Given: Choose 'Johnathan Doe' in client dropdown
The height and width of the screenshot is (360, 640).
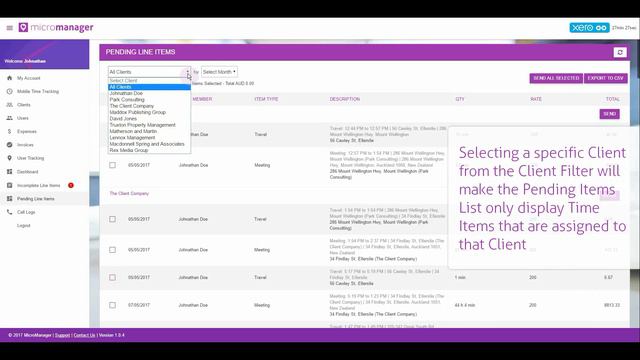Looking at the screenshot, I should coord(149,93).
